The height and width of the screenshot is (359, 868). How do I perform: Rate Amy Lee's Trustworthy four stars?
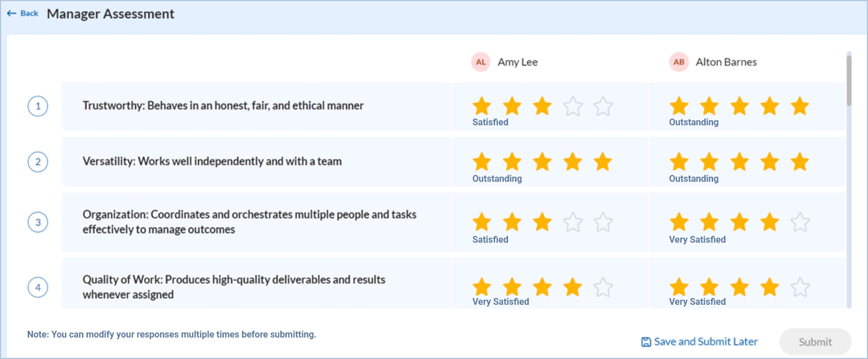click(572, 106)
